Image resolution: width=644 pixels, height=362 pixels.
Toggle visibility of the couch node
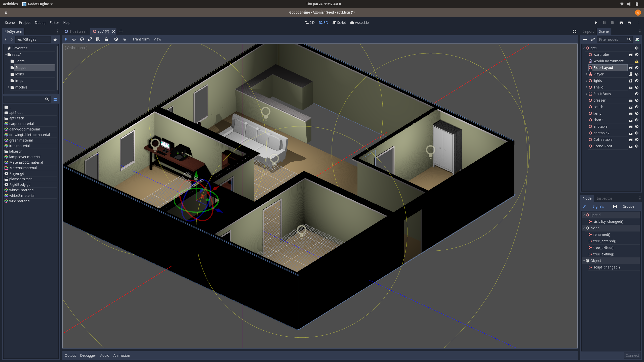[637, 107]
